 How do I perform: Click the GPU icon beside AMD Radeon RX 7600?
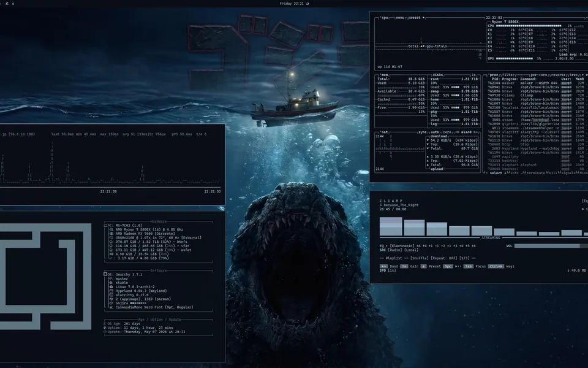click(x=111, y=234)
